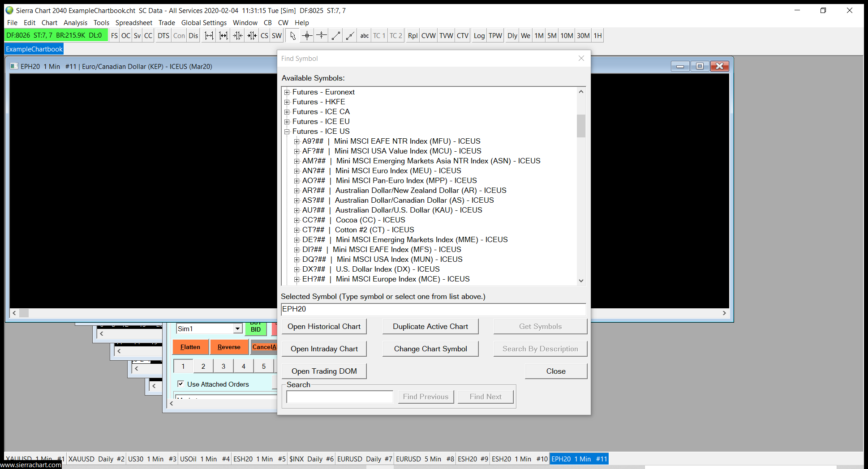
Task: Switch chart to Dly daily timeframe
Action: point(512,36)
